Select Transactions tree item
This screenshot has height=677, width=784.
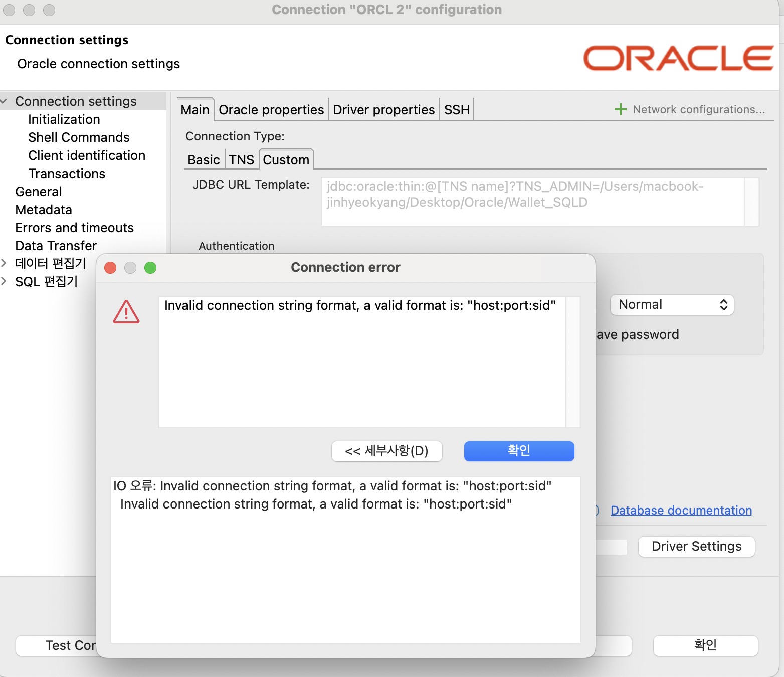[67, 174]
